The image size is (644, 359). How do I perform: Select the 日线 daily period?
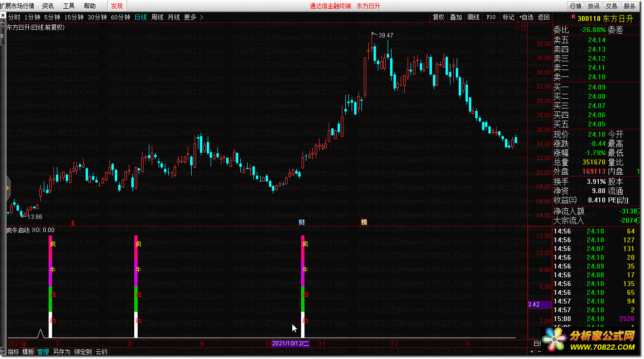point(141,17)
